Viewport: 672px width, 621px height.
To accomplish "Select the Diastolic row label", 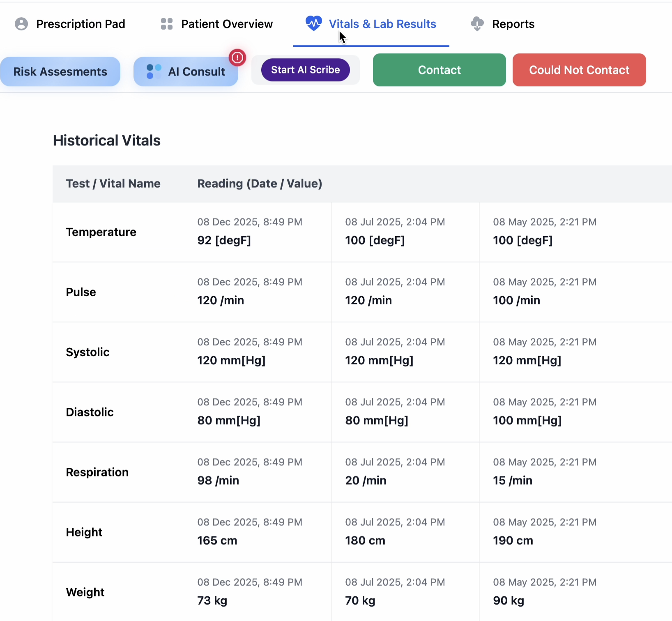I will [x=90, y=412].
